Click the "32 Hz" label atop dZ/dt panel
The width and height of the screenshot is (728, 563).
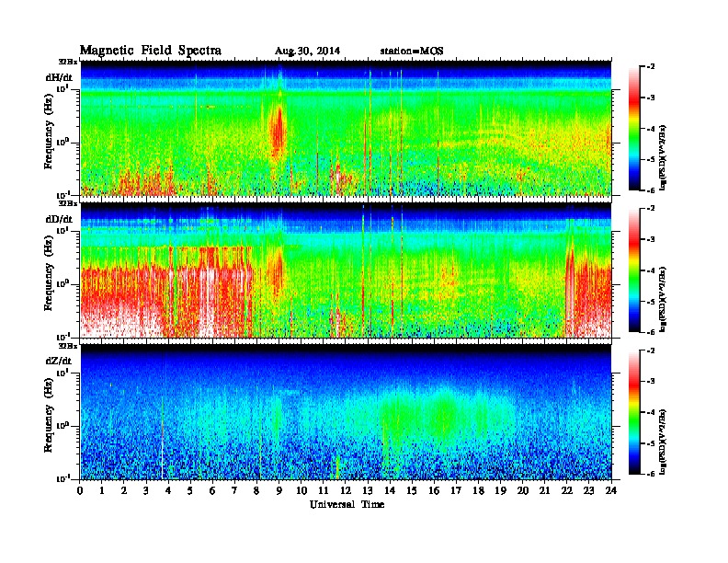coord(68,346)
